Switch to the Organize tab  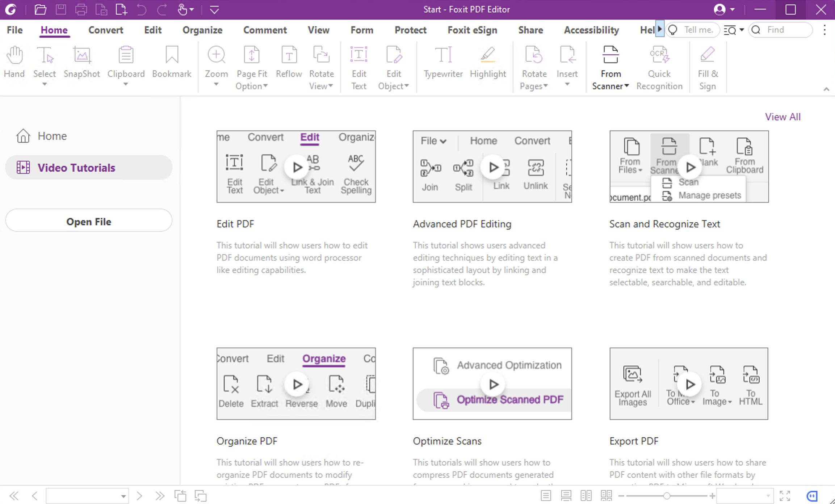coord(202,30)
